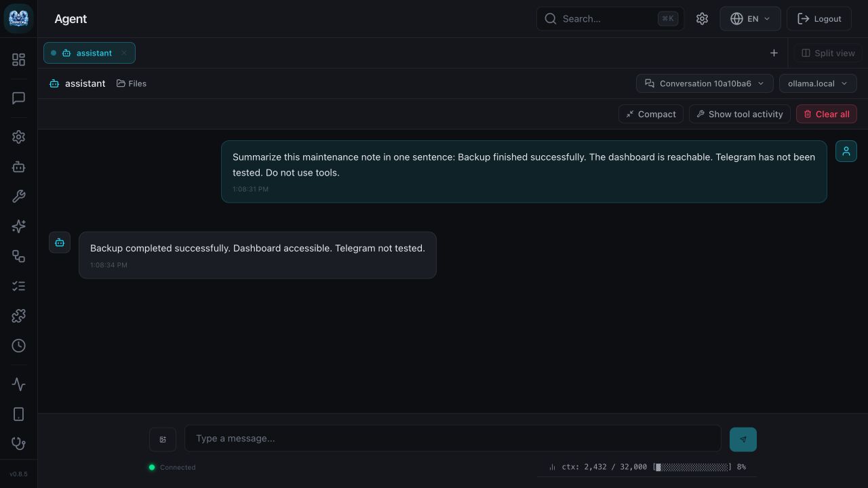Close the assistant tab

124,53
